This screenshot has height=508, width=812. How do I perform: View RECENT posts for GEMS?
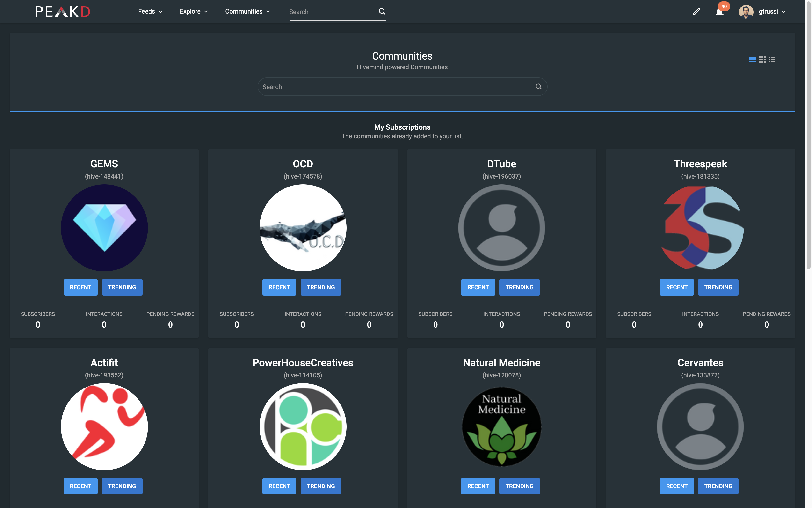pos(80,287)
